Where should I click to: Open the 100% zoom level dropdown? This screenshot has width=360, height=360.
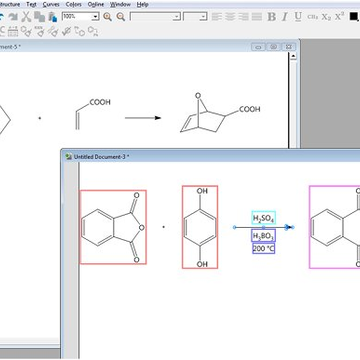point(96,17)
